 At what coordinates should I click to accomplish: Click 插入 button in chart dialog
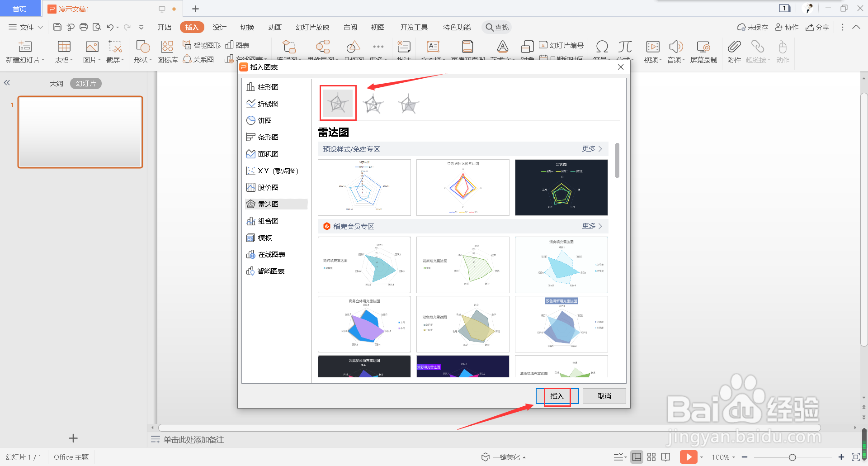(x=557, y=396)
